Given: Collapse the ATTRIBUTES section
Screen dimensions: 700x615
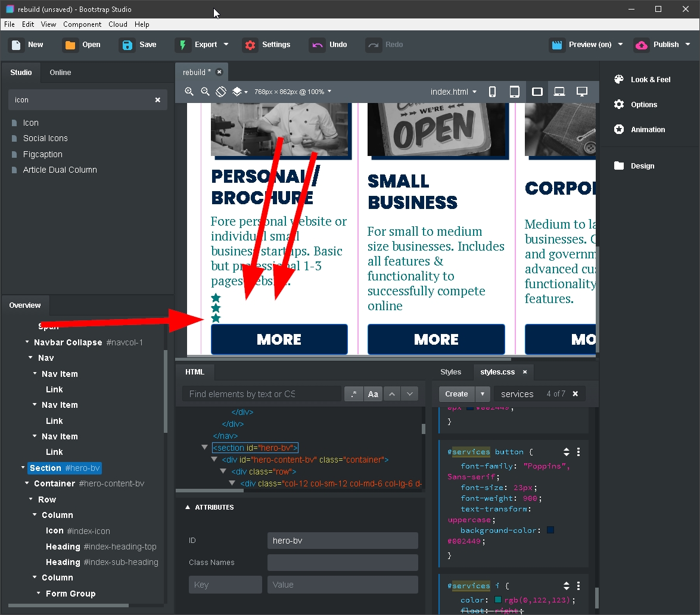Looking at the screenshot, I should [x=188, y=507].
